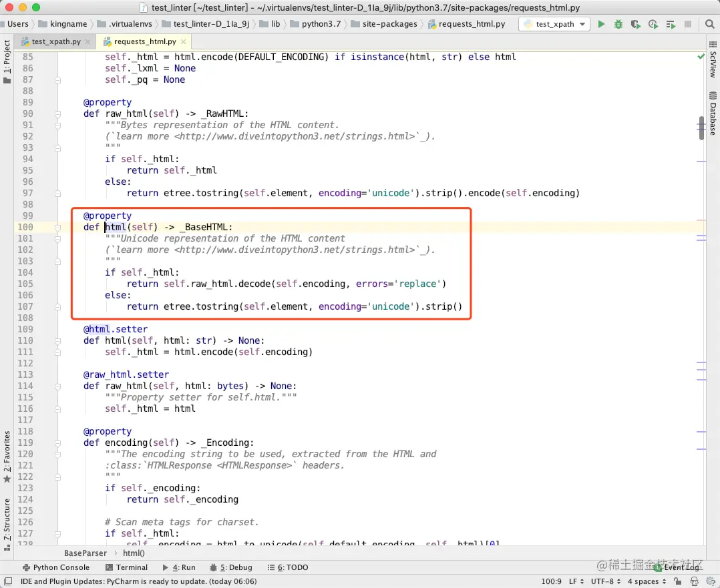Run the test_xpath configuration

tap(601, 24)
